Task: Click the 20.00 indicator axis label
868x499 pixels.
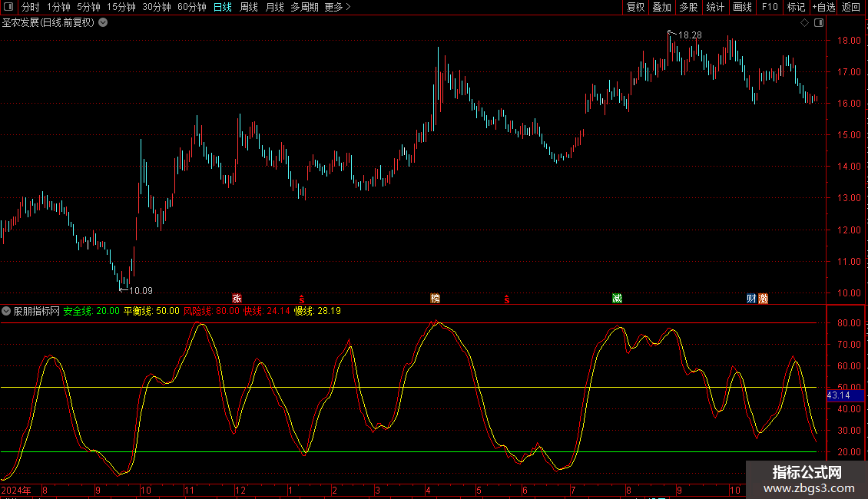Action: coord(849,452)
